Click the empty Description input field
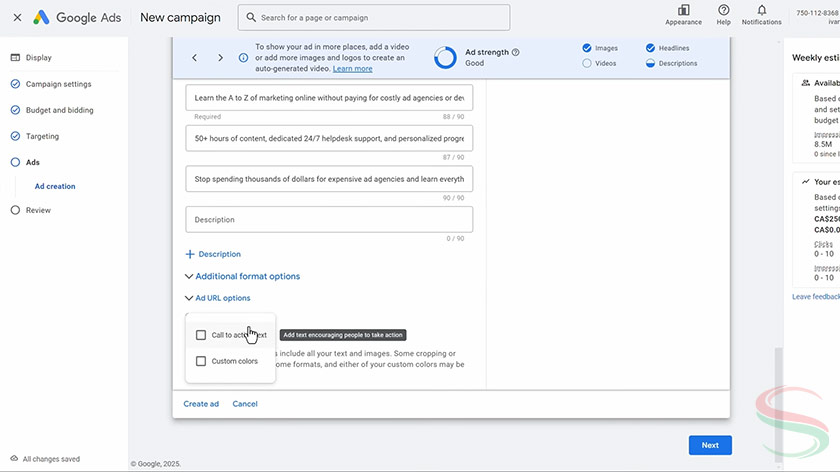840x472 pixels. click(x=329, y=219)
